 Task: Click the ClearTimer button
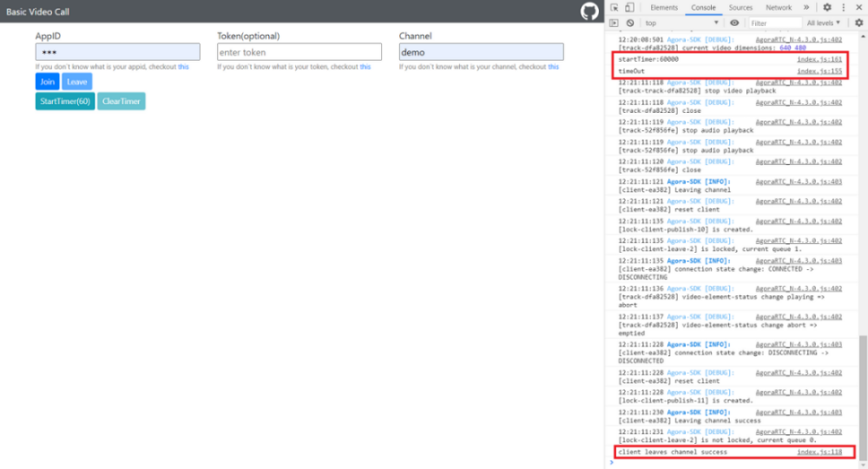point(122,102)
